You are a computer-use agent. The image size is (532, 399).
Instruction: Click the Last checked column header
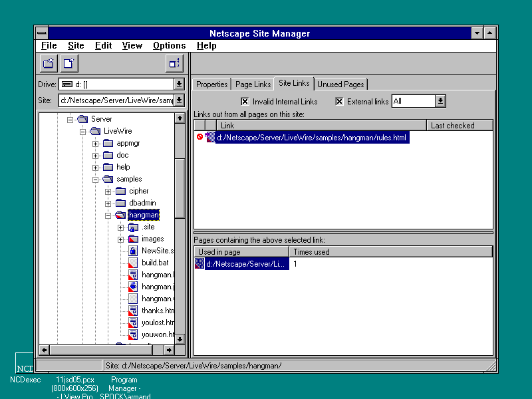[459, 125]
